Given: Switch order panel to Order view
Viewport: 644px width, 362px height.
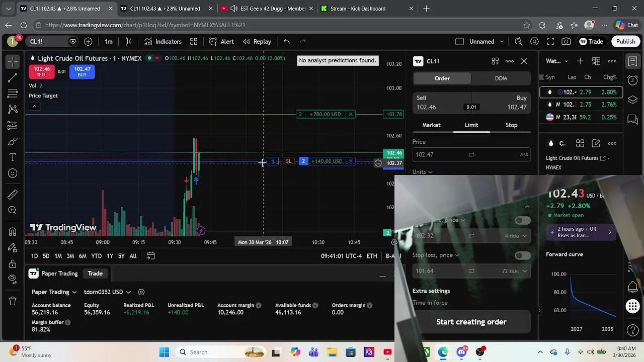Looking at the screenshot, I should pyautogui.click(x=442, y=78).
